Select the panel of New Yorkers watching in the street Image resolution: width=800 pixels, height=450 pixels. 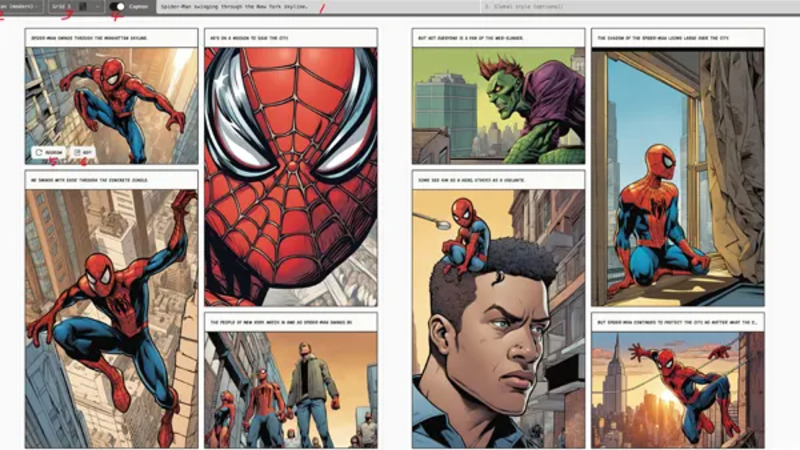291,390
